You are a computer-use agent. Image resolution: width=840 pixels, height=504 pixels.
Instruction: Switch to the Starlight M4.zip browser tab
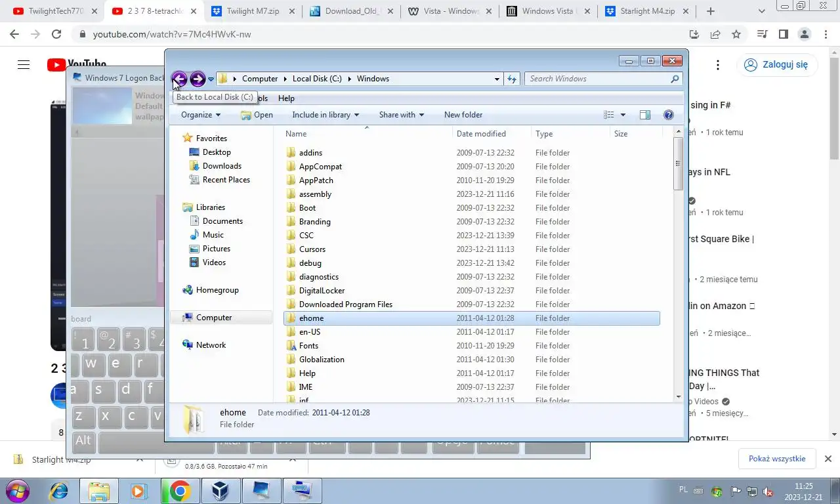coord(647,11)
